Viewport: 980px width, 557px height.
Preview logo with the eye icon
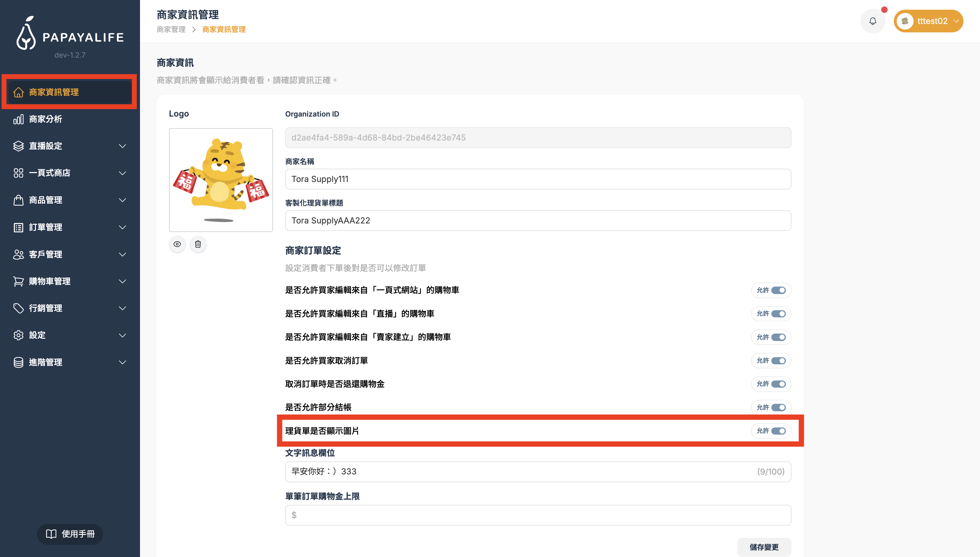pyautogui.click(x=177, y=244)
